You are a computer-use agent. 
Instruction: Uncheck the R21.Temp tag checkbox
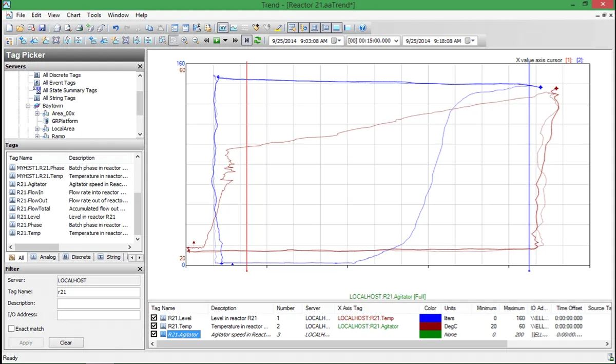(x=155, y=327)
